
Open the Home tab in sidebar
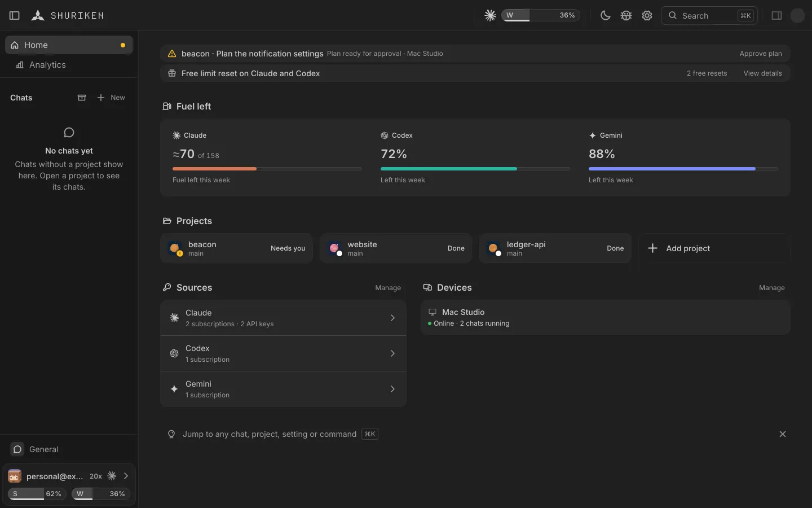coord(69,45)
